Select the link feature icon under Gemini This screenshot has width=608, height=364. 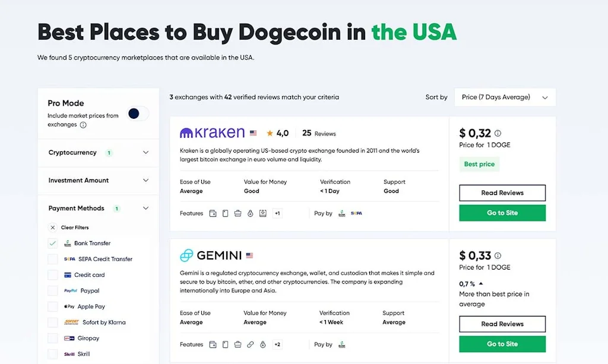click(x=250, y=344)
